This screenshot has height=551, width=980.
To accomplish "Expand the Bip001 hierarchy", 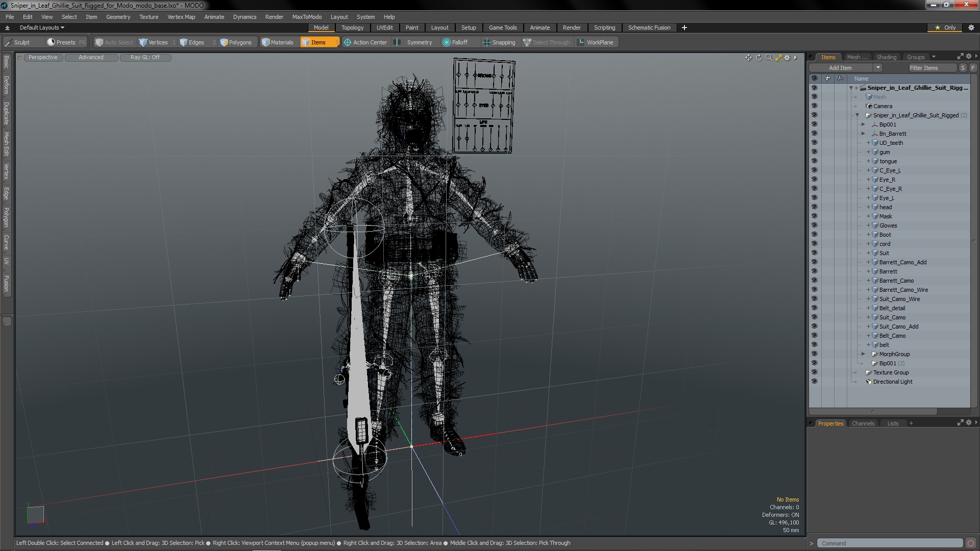I will coord(864,124).
